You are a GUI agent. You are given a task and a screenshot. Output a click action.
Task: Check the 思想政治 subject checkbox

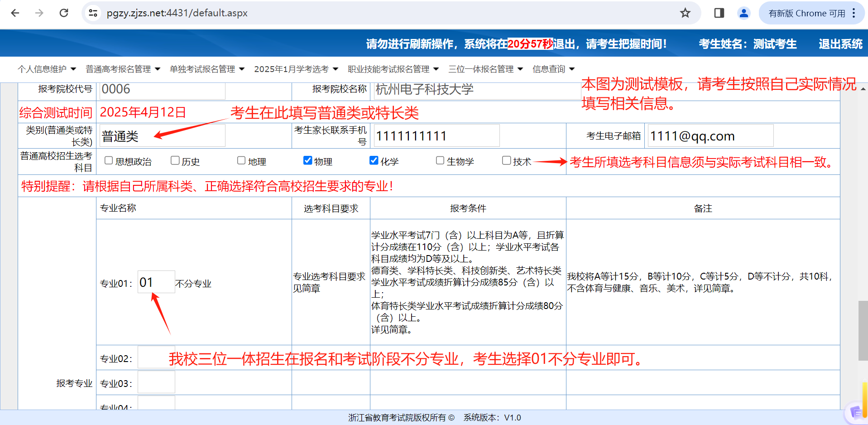pos(109,160)
